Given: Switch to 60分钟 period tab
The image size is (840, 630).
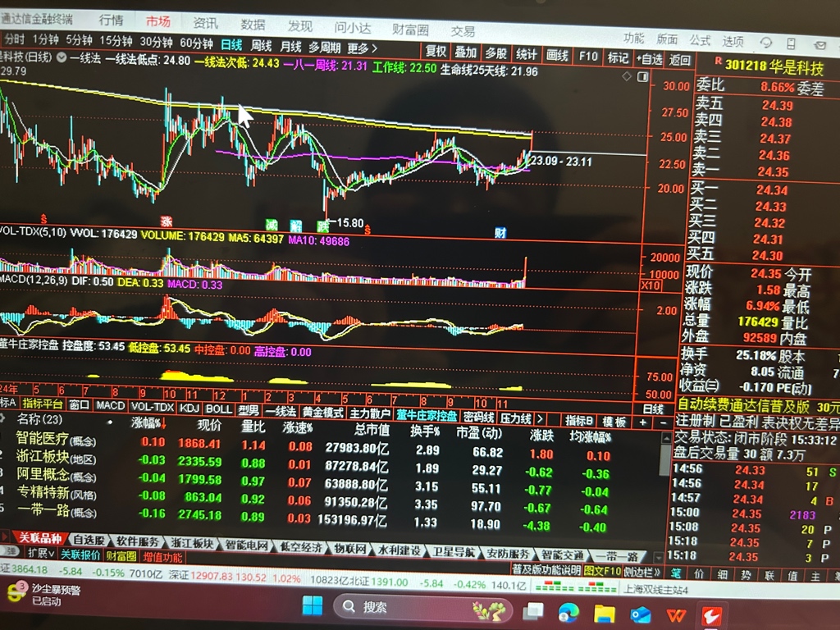Looking at the screenshot, I should 196,43.
